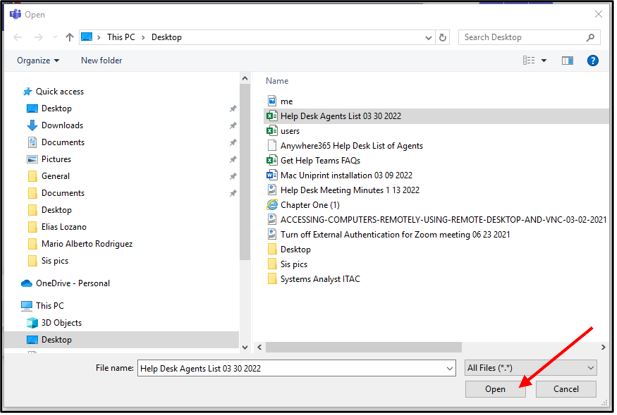Open the Organize dropdown menu
The image size is (617, 415).
click(x=38, y=60)
